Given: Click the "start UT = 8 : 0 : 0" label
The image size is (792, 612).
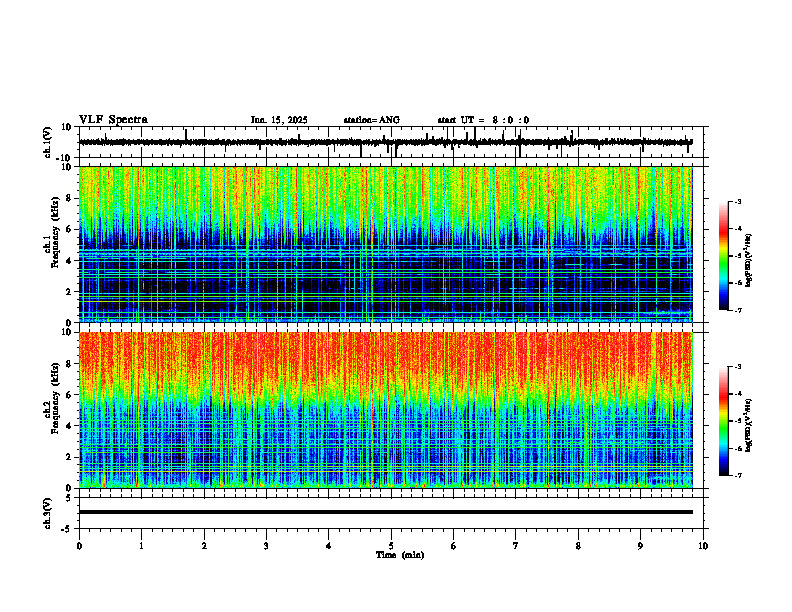Looking at the screenshot, I should point(483,120).
